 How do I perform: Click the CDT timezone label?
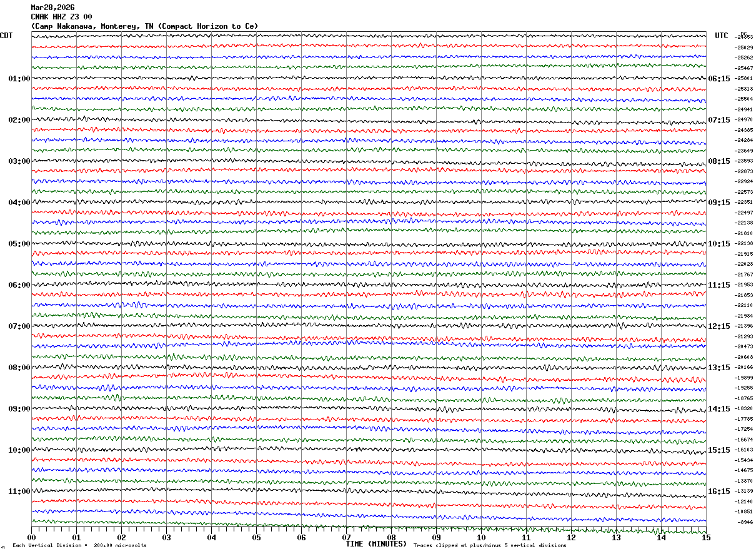click(x=6, y=36)
